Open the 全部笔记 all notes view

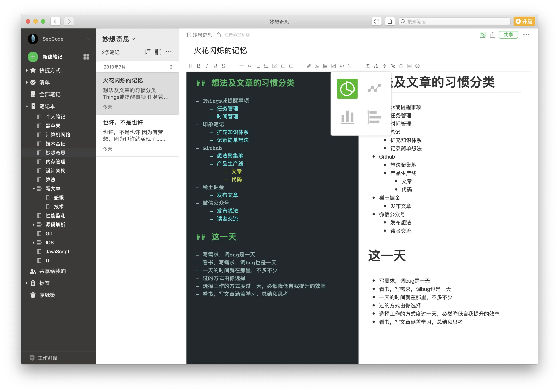(50, 94)
